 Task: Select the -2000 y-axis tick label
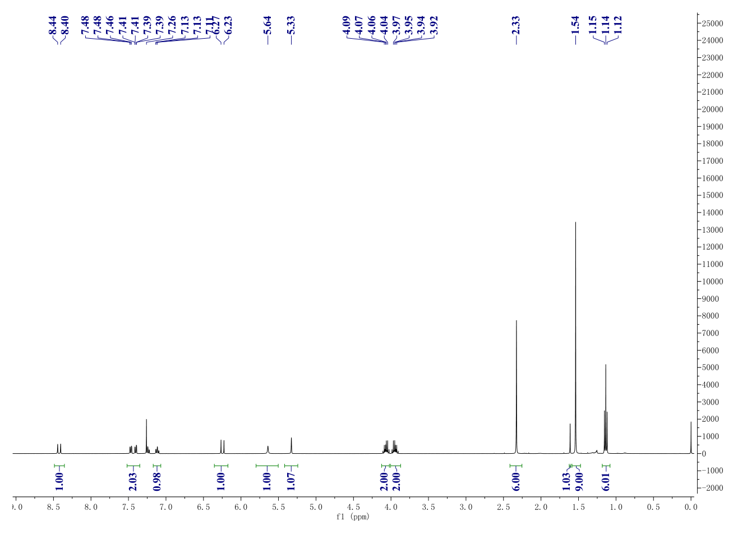point(712,488)
